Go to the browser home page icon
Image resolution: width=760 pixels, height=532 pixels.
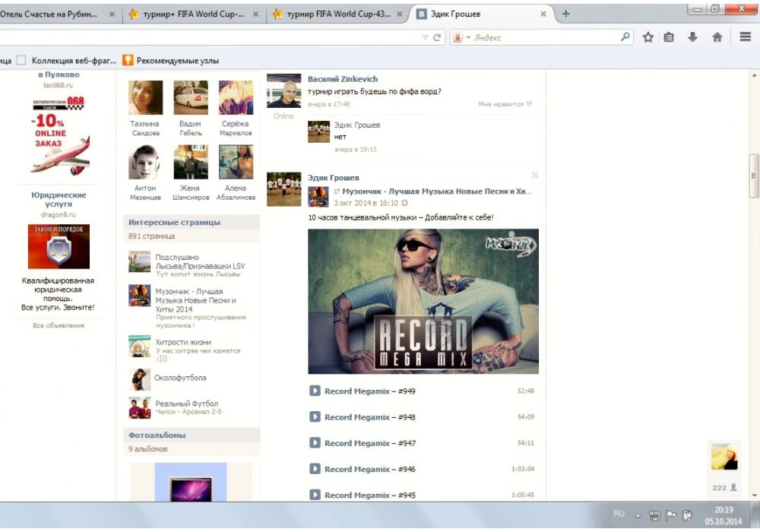pyautogui.click(x=717, y=37)
